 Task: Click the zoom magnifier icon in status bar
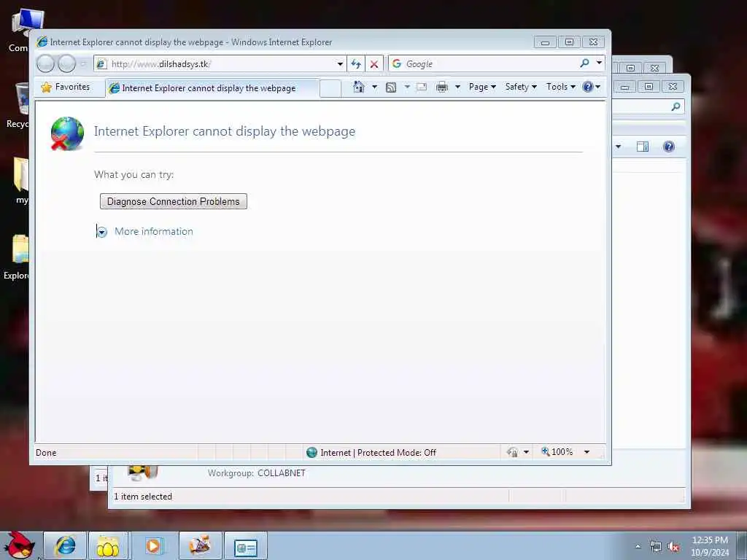(x=546, y=451)
